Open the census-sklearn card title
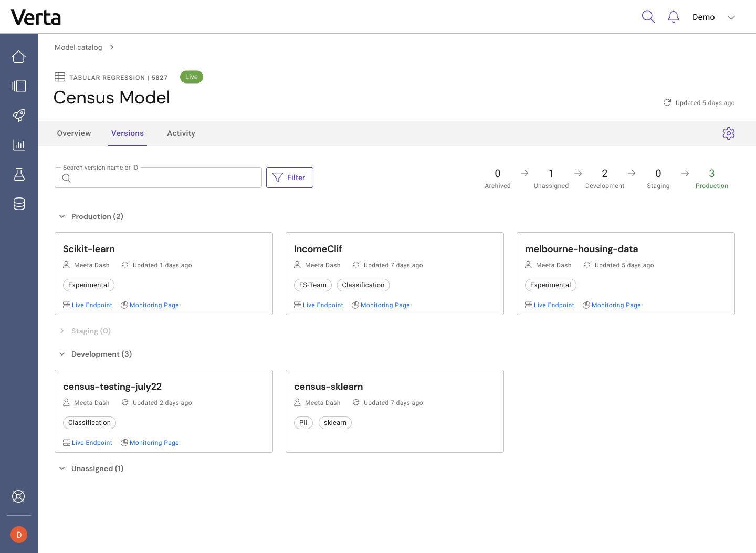The image size is (756, 553). (329, 387)
